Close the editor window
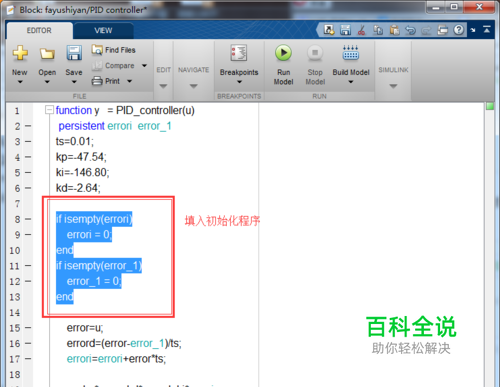Screen dimensions: 500x387 coord(479,7)
